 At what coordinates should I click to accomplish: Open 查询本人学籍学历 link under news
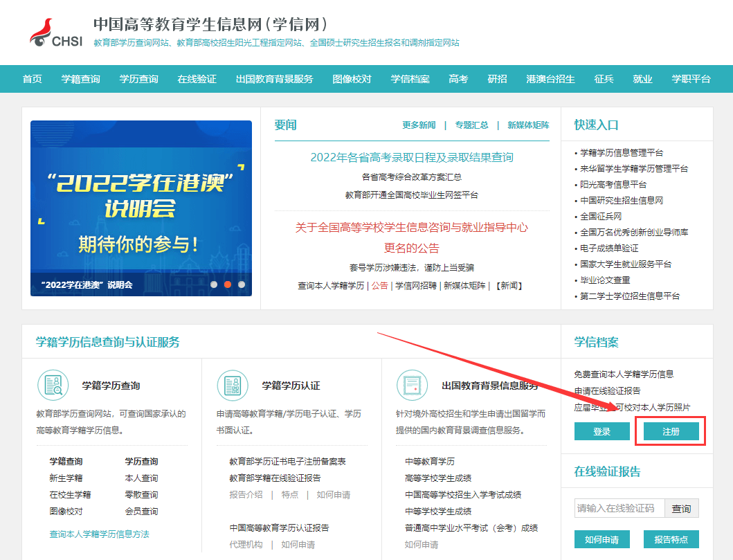point(331,286)
